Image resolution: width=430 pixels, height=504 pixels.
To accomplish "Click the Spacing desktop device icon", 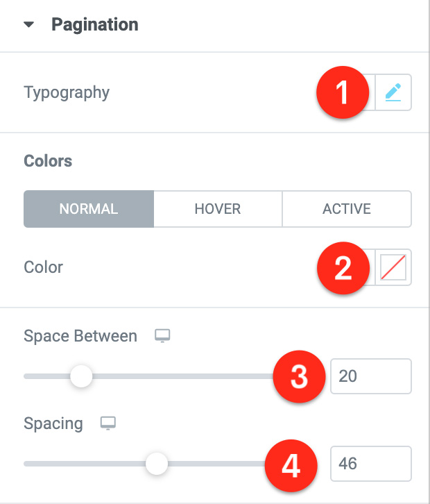I will click(x=108, y=423).
